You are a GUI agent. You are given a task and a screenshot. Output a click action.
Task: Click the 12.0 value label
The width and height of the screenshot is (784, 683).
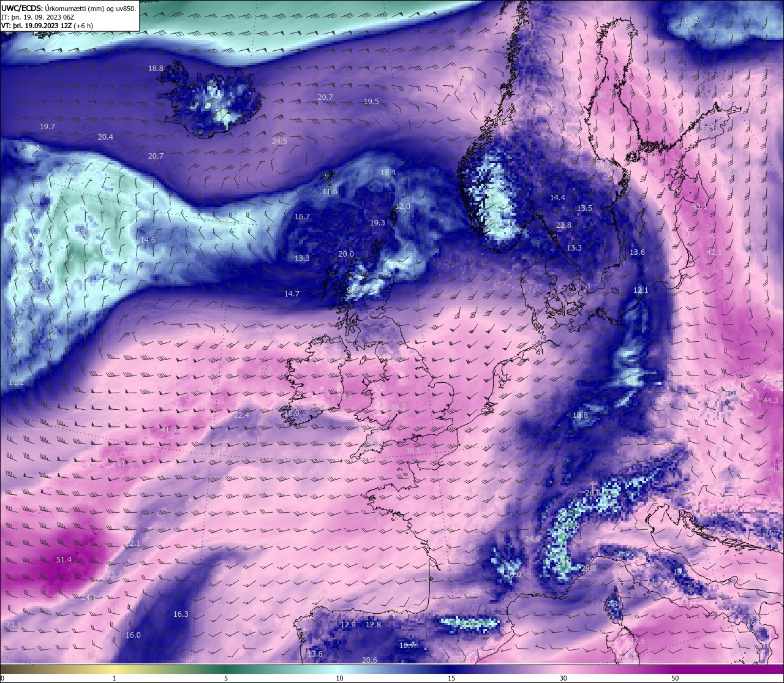pyautogui.click(x=402, y=206)
